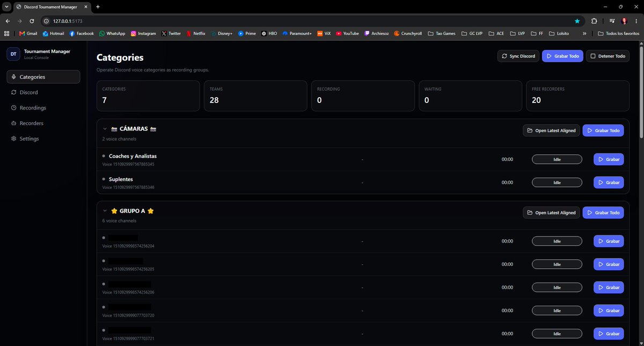Collapse the GRUPO A category chevron
Screen dimensions: 644x346
pos(105,211)
